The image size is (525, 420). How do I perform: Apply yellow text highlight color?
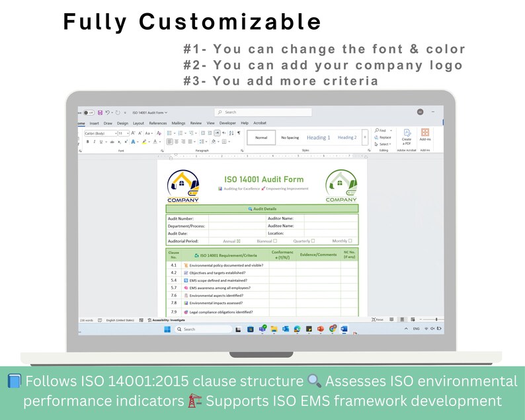[x=144, y=142]
